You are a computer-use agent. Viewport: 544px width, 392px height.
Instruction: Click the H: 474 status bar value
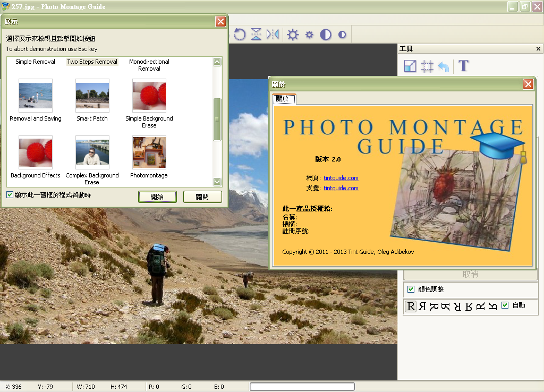118,387
